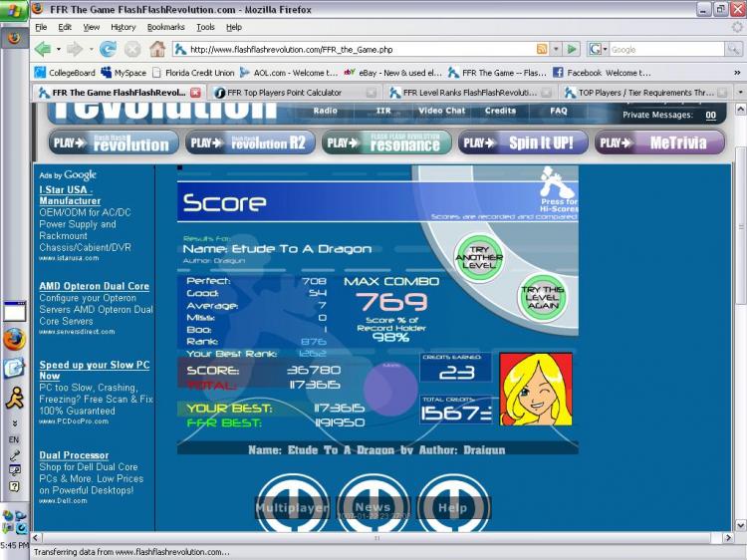This screenshot has height=560, width=747.
Task: Open the search engine selector dropdown
Action: [598, 49]
